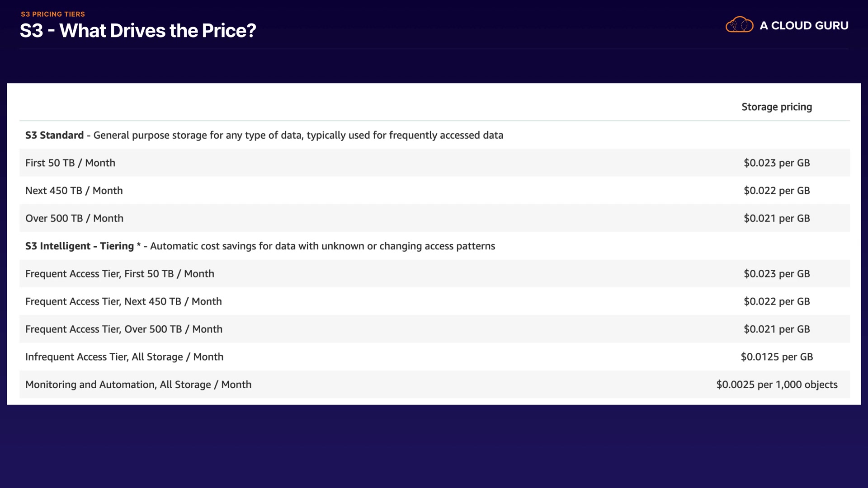Click the $0.0125 per GB price

pos(777,357)
